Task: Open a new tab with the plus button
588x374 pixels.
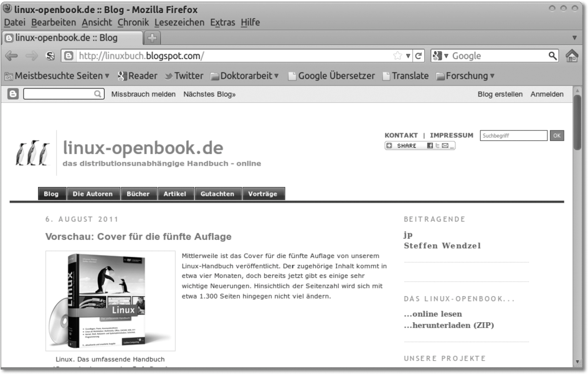Action: (153, 38)
